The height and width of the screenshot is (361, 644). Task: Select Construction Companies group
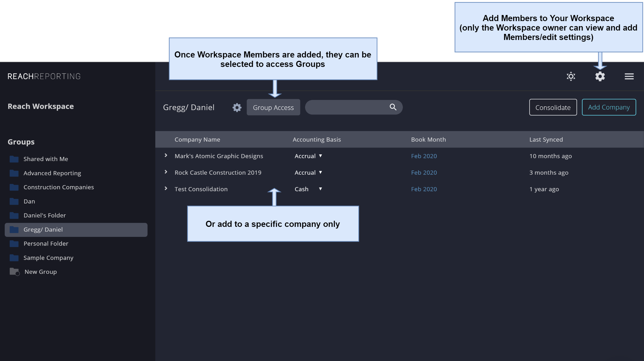pos(76,187)
